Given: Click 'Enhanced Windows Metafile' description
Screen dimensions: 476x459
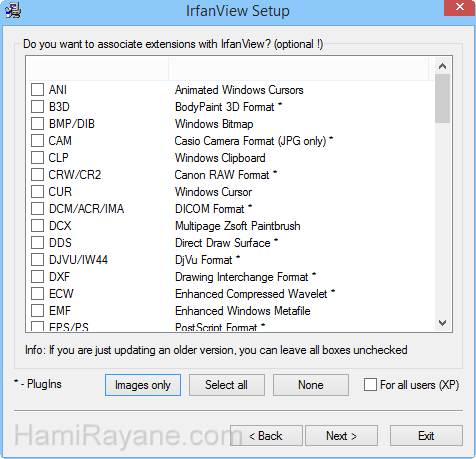Looking at the screenshot, I should (243, 311).
